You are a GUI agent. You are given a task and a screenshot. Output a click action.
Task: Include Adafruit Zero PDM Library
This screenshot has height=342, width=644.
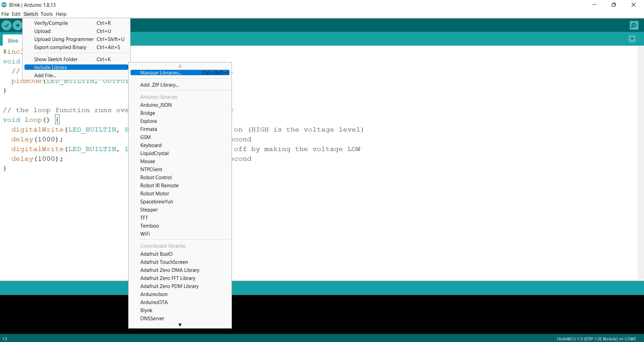(180, 286)
